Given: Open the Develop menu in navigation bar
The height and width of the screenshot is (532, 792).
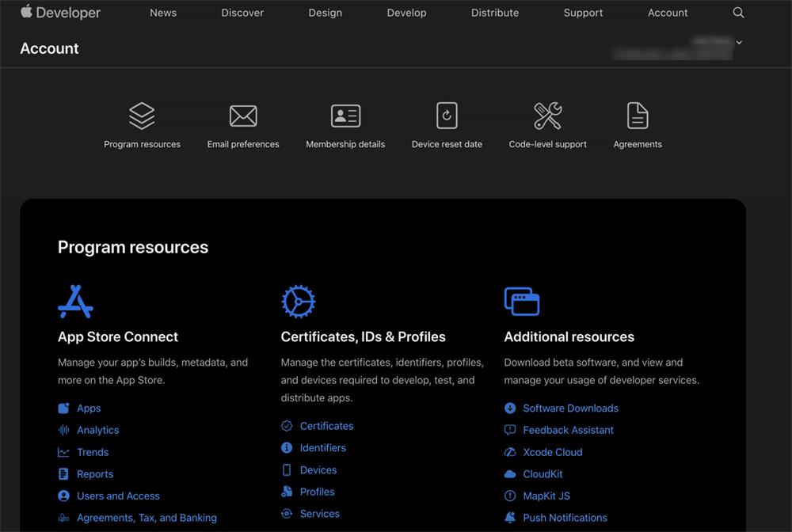Looking at the screenshot, I should (406, 13).
